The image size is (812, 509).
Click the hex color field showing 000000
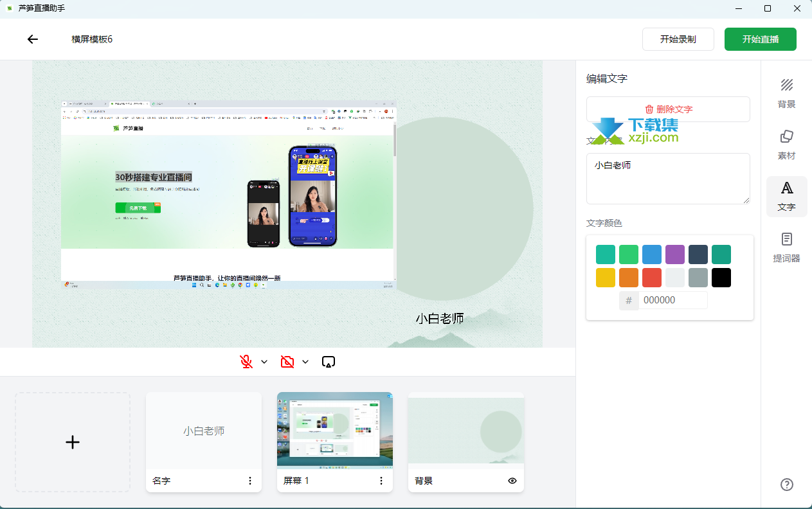[x=672, y=300]
